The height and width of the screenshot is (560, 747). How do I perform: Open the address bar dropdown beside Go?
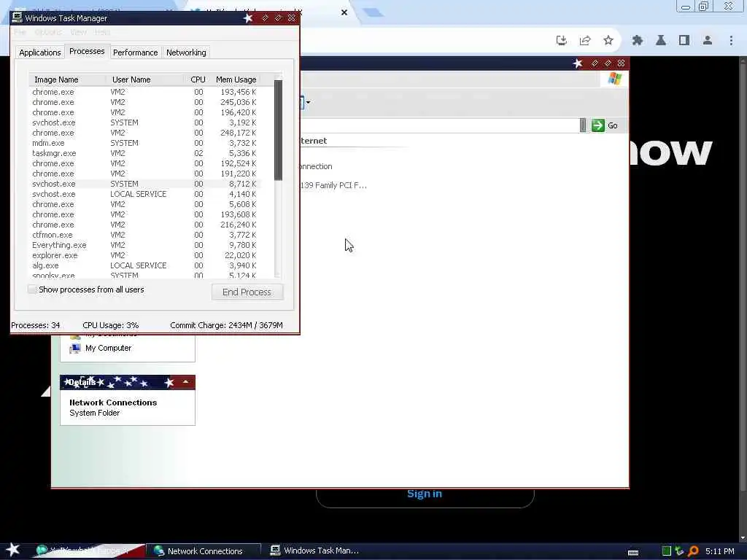click(x=583, y=125)
